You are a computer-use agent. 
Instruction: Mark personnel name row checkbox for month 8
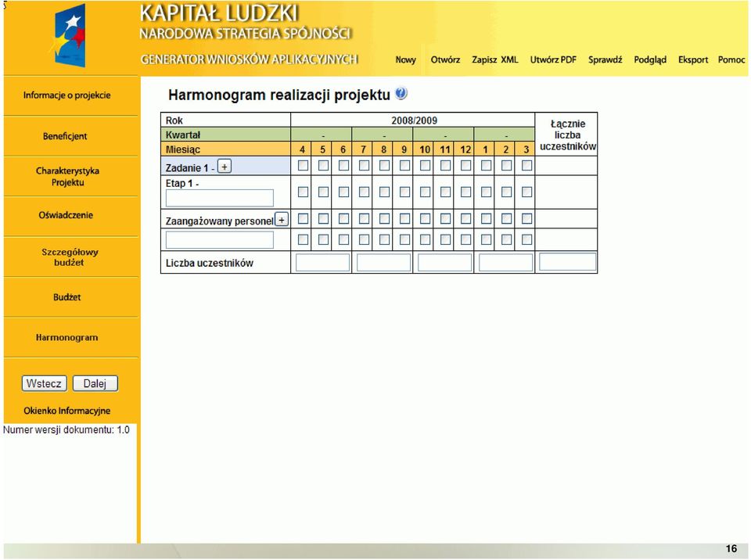(384, 239)
